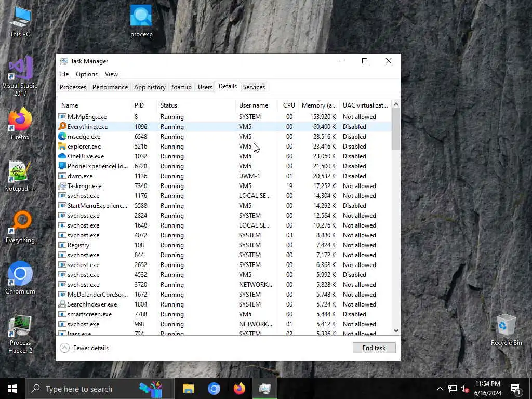Open the Options menu
The width and height of the screenshot is (532, 399).
[x=87, y=74]
